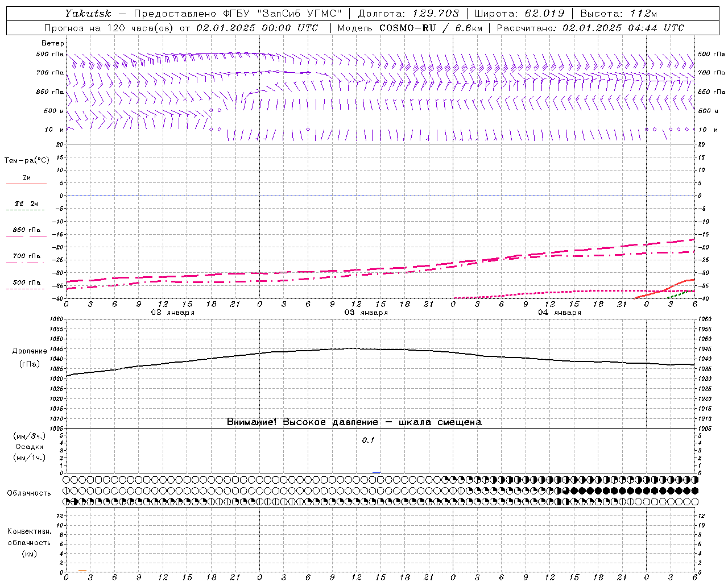This screenshot has width=728, height=582.
Task: Click the (мм/1ч.) precipitation unit label
Action: pos(30,458)
